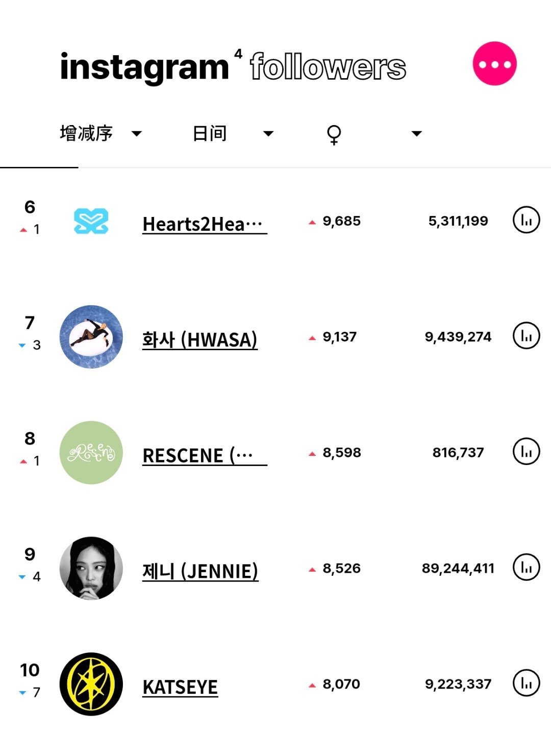This screenshot has height=756, width=551.
Task: Expand the gender filter dropdown arrow
Action: (417, 134)
